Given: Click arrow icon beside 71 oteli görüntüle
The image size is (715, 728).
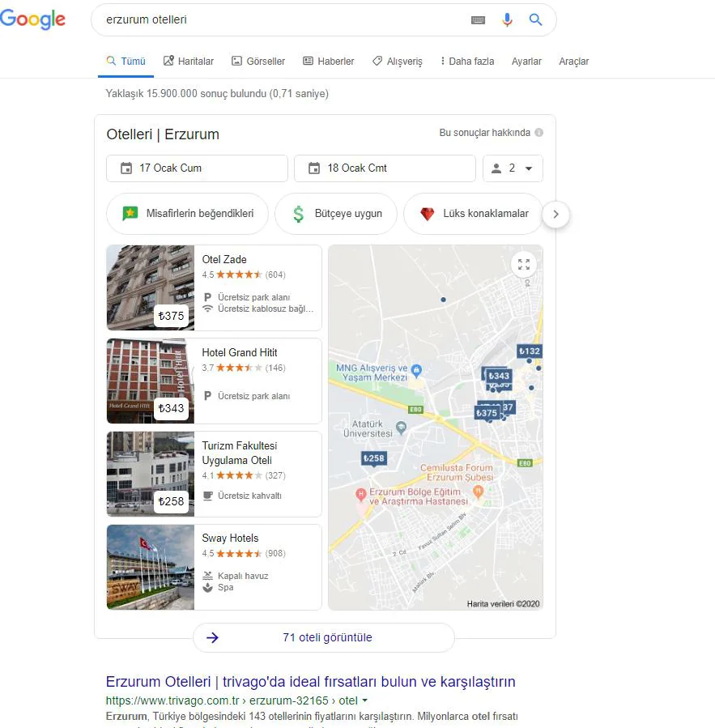Looking at the screenshot, I should (x=212, y=637).
